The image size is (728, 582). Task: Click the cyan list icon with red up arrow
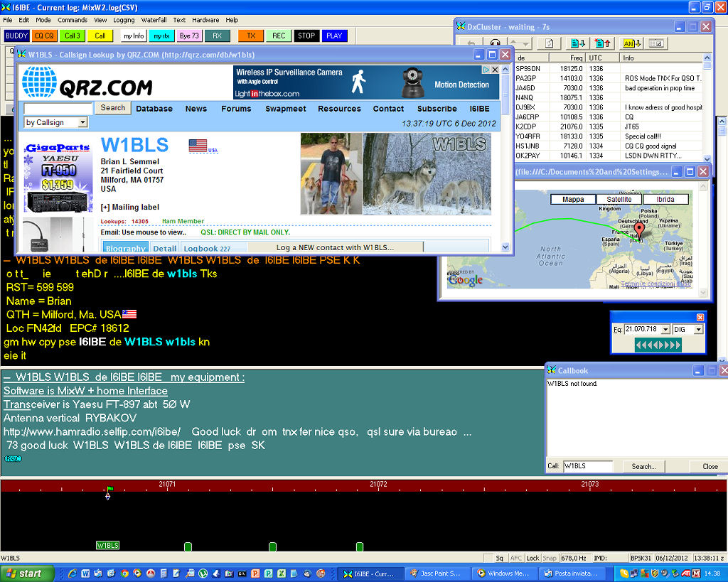(x=601, y=43)
